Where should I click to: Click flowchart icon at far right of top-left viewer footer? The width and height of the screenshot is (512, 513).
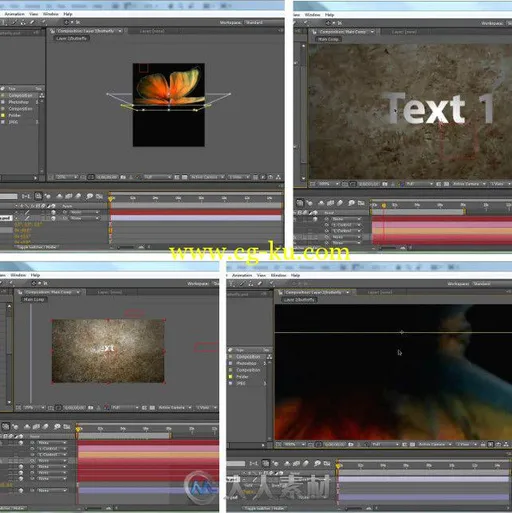(278, 177)
